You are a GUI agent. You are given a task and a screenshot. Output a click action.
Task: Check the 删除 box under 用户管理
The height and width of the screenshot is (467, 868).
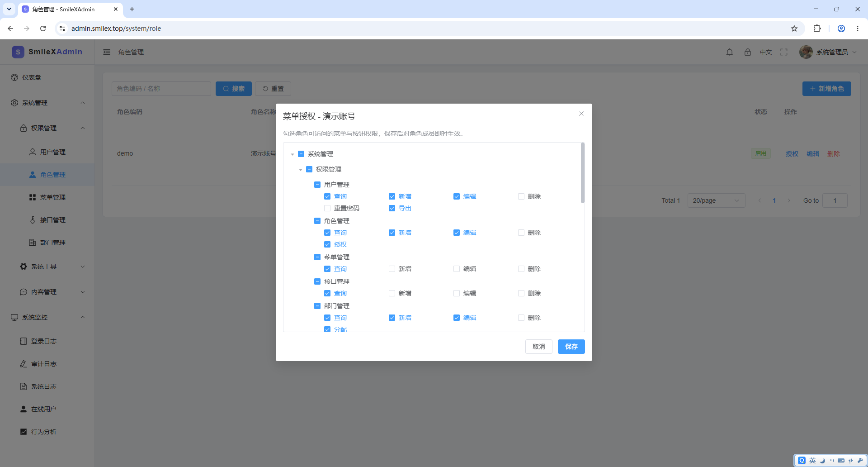pyautogui.click(x=521, y=196)
